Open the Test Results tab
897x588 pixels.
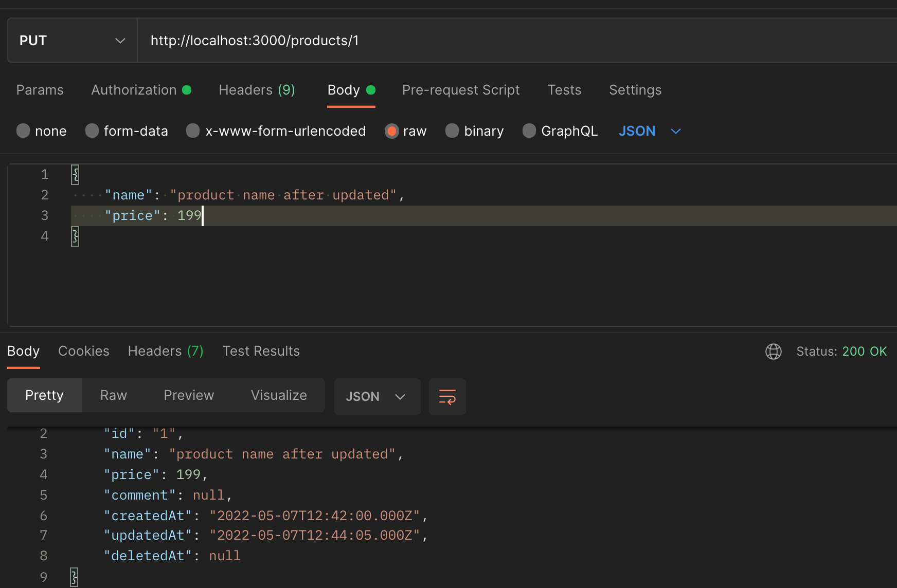click(x=261, y=351)
